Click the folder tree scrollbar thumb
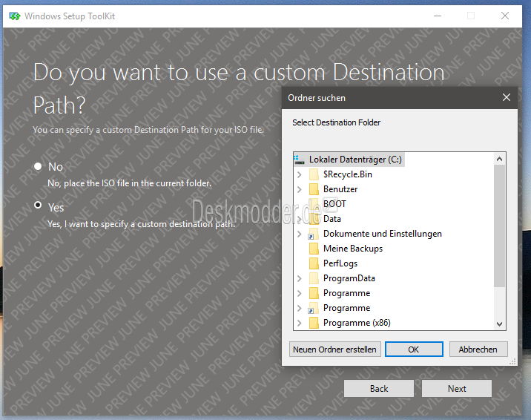The width and height of the screenshot is (531, 420). click(x=499, y=226)
